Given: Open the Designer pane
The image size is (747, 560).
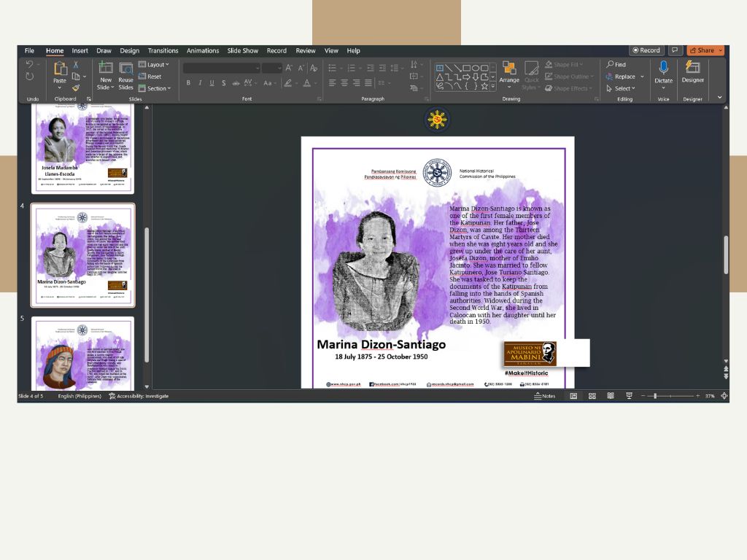Looking at the screenshot, I should tap(693, 71).
